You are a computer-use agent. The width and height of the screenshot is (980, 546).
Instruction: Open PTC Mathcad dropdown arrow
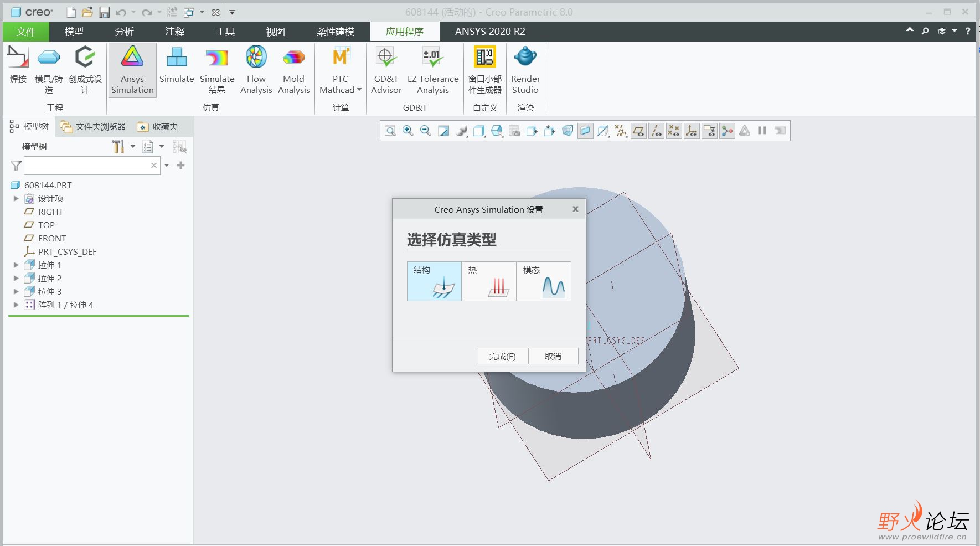point(359,90)
